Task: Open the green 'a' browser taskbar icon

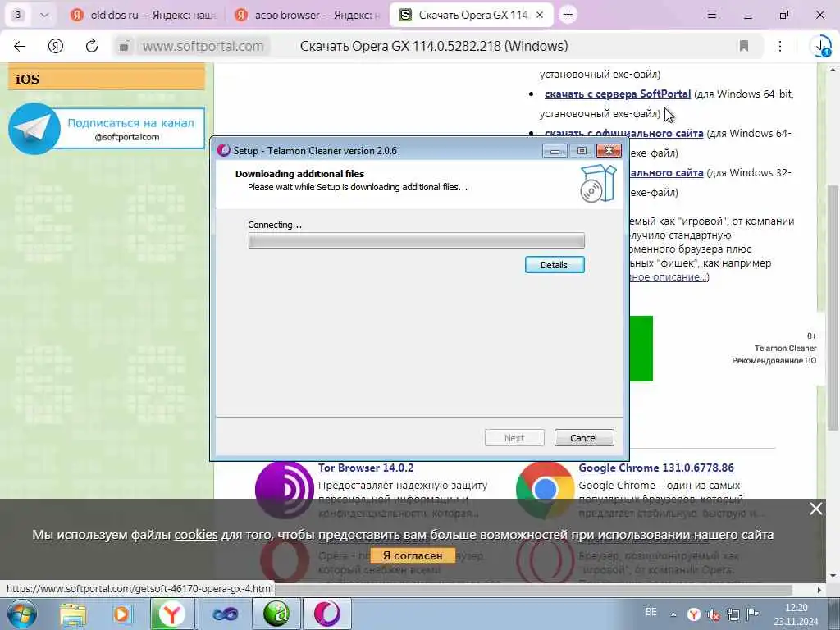Action: [276, 614]
